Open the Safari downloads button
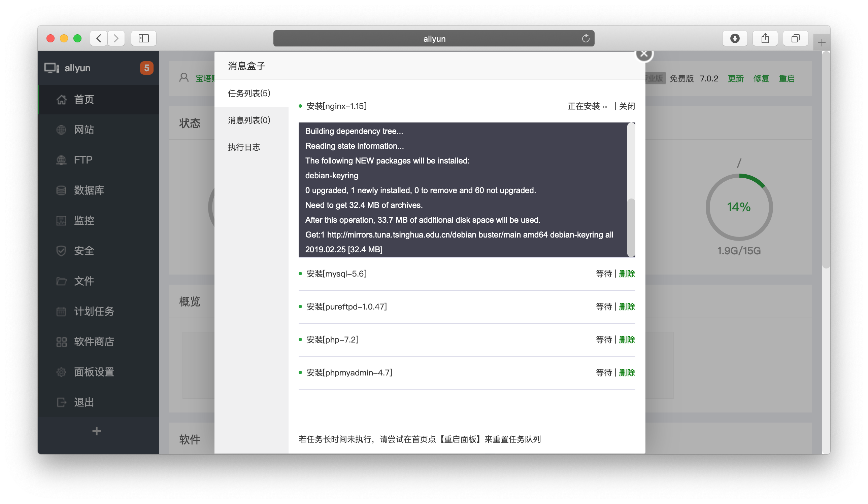 735,38
